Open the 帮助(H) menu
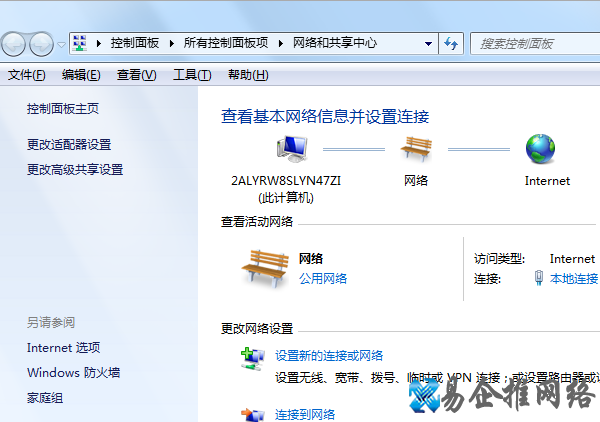The height and width of the screenshot is (422, 600). pyautogui.click(x=248, y=75)
